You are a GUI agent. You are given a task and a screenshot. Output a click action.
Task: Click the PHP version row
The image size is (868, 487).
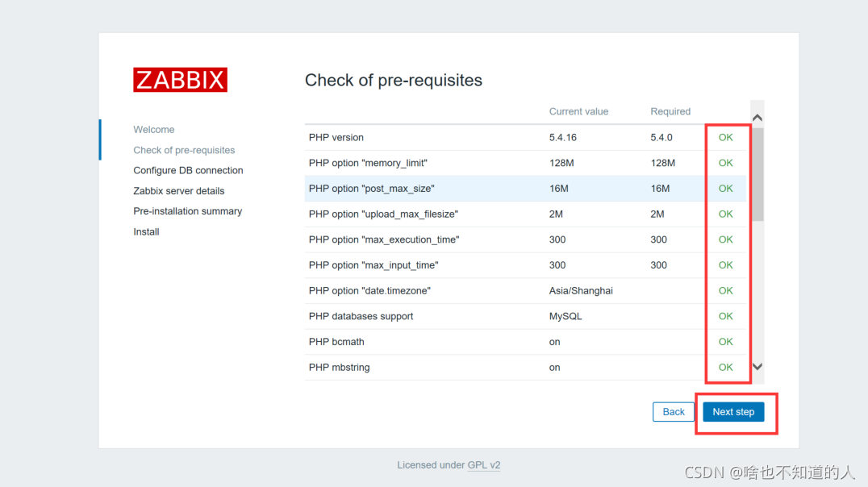click(525, 137)
